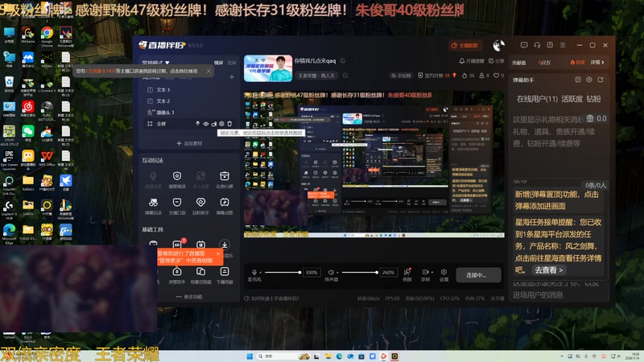Screen dimensions: 644x362
Task: Adjust the speaker volume slider
Action: (x=360, y=272)
